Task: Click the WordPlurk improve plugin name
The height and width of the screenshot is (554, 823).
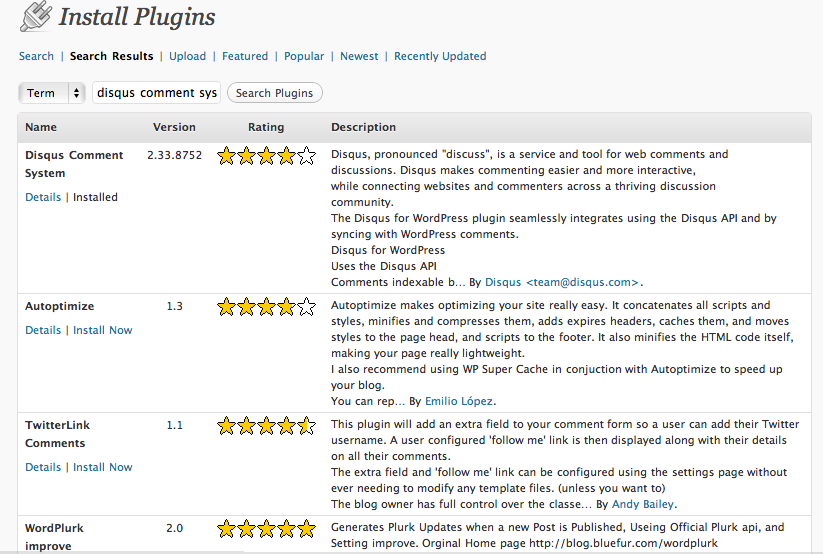Action: [x=54, y=537]
